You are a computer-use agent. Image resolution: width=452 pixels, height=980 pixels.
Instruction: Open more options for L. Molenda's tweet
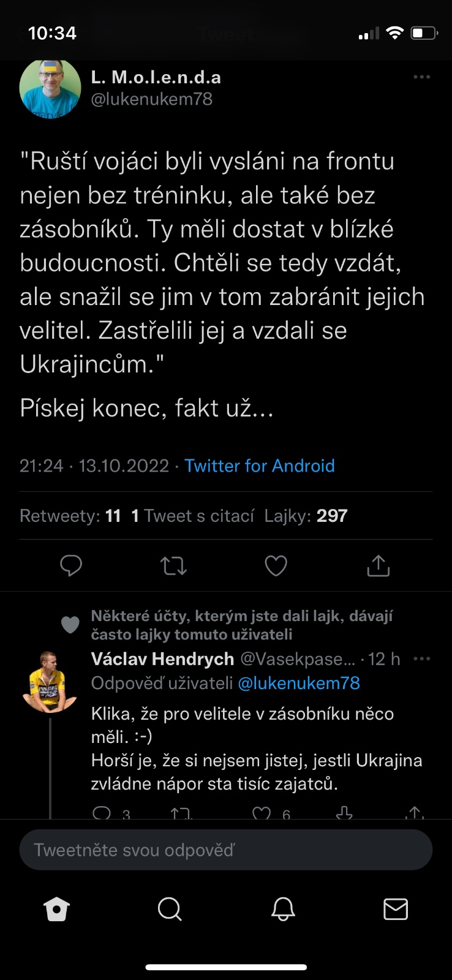pyautogui.click(x=421, y=77)
